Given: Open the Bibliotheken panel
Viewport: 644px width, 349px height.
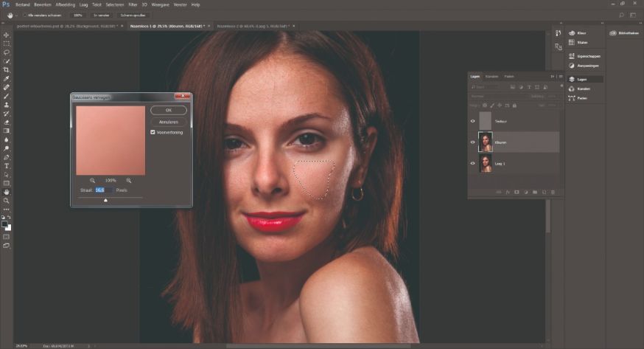Looking at the screenshot, I should coord(623,33).
